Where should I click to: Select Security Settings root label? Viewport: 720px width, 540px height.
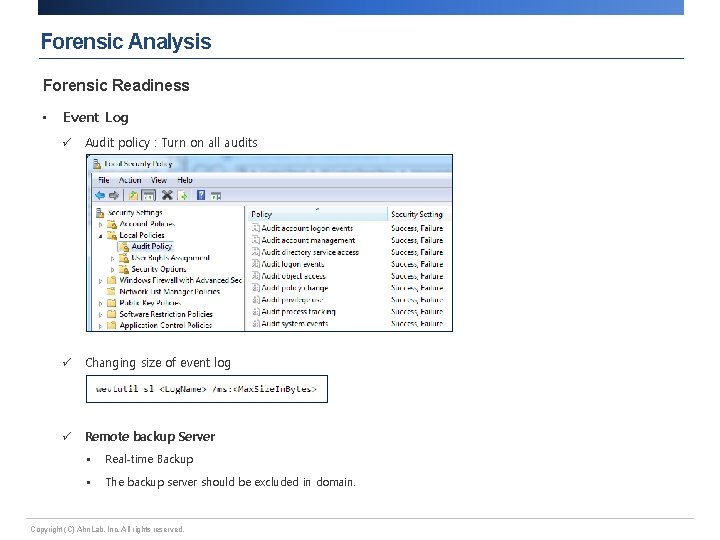click(135, 213)
